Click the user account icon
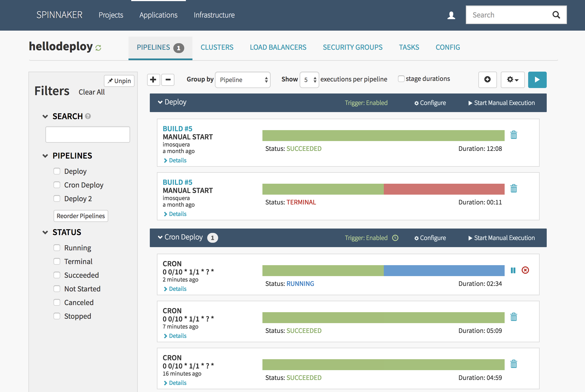The image size is (585, 392). click(x=451, y=15)
